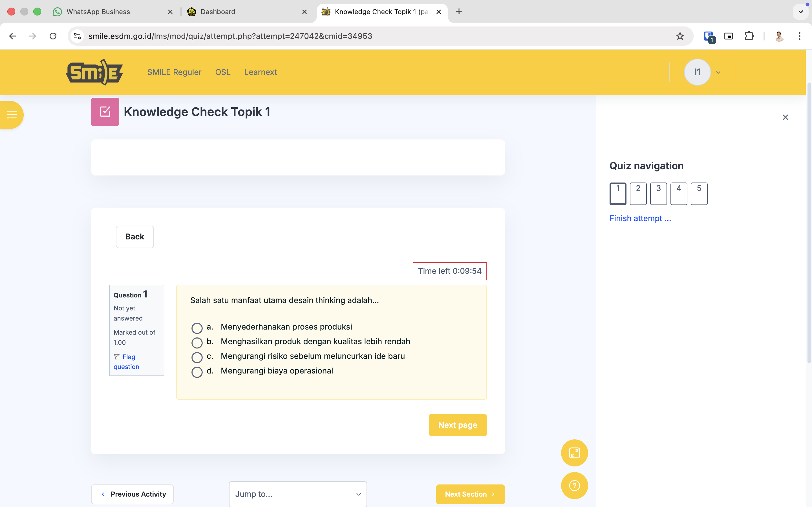Image resolution: width=812 pixels, height=507 pixels.
Task: Expand the I1 user profile menu arrow
Action: (718, 72)
